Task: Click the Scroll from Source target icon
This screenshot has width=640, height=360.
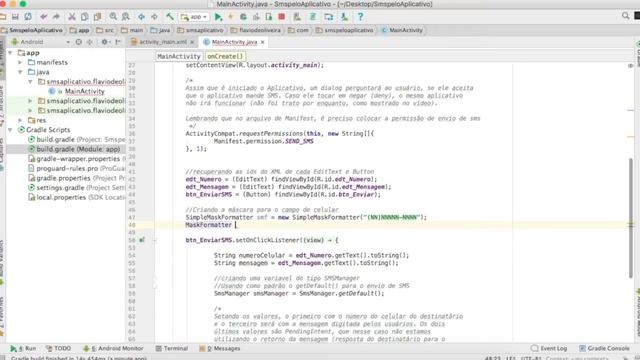Action: (78, 42)
